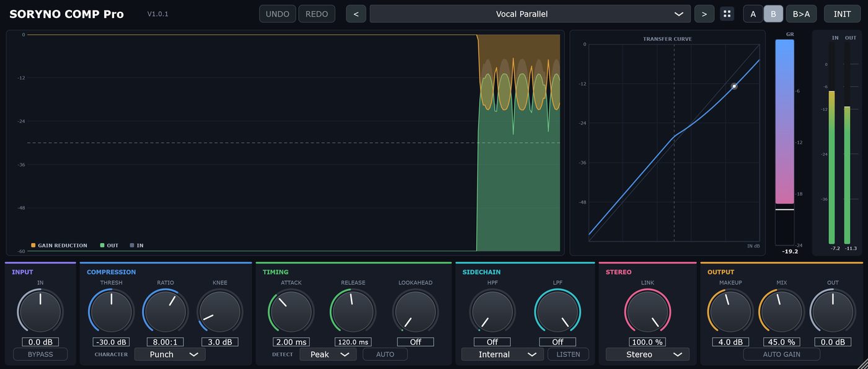The image size is (868, 369).
Task: Click the KNEE knob
Action: point(220,311)
